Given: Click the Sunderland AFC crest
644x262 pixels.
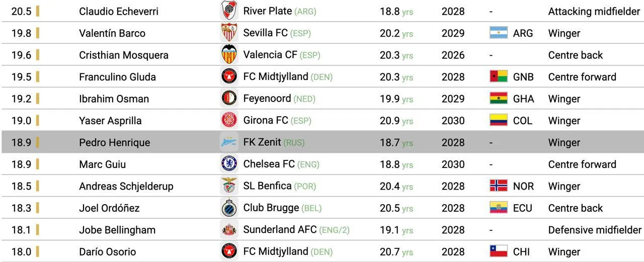Looking at the screenshot, I should click(229, 230).
